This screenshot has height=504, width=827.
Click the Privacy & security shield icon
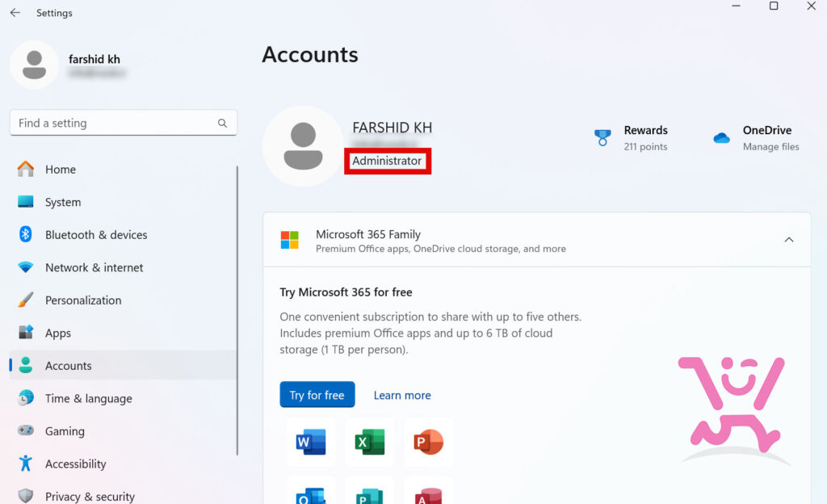click(x=25, y=496)
